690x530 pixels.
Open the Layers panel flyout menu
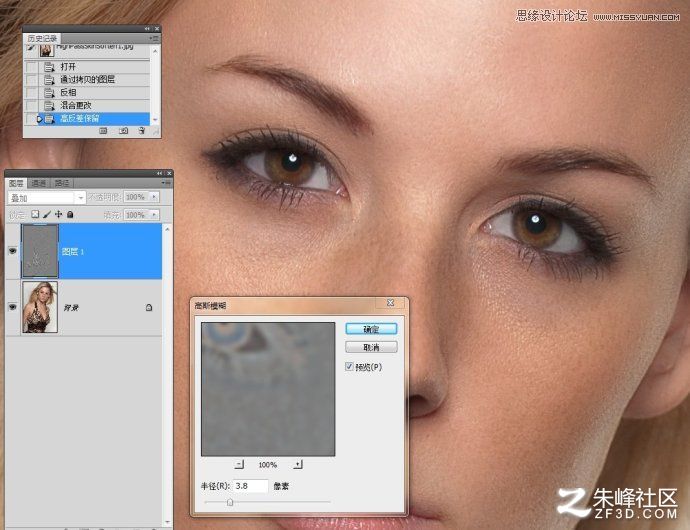[x=167, y=183]
